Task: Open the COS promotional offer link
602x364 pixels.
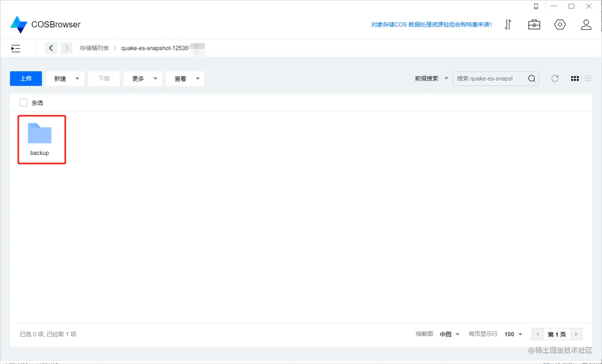Action: [x=431, y=24]
